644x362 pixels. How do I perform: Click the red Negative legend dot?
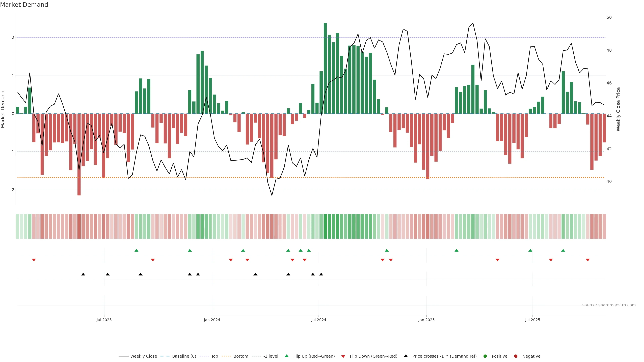pos(516,356)
